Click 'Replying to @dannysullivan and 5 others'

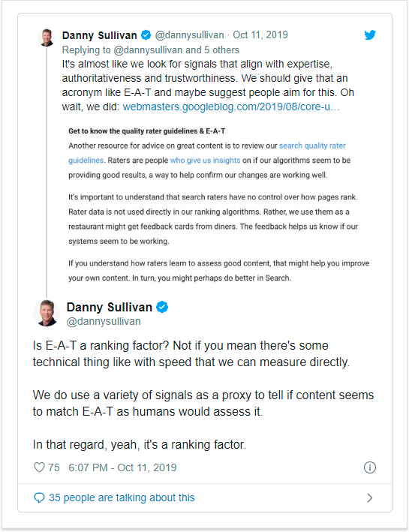pos(151,50)
